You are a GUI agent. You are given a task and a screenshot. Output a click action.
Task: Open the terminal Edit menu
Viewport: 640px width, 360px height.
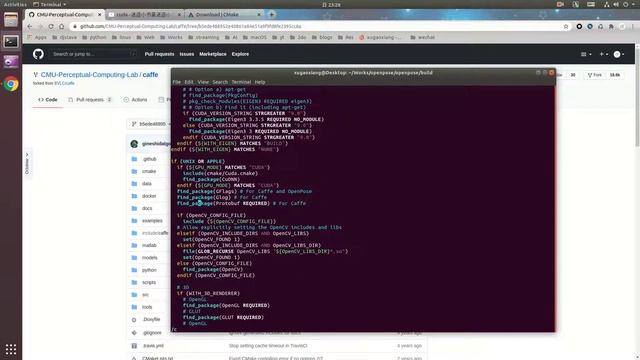tap(189, 82)
